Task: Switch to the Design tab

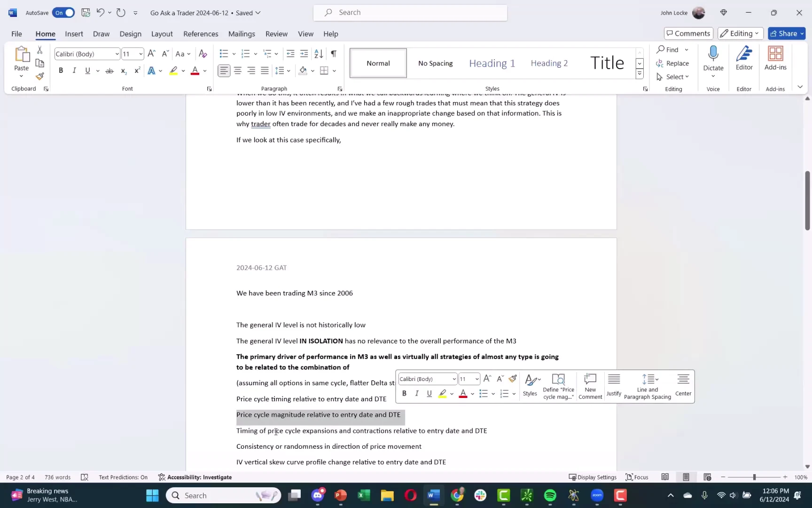Action: (130, 34)
